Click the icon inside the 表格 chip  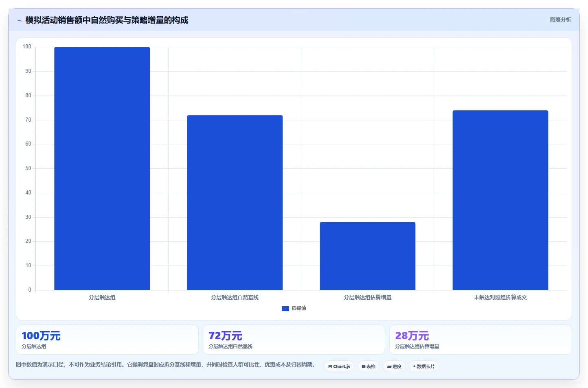[x=364, y=367]
